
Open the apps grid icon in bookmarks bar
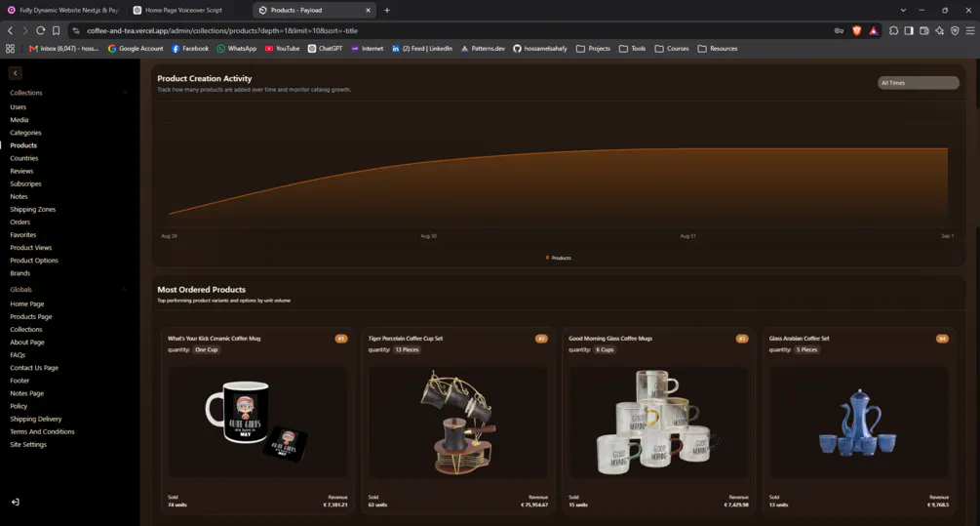click(x=10, y=48)
